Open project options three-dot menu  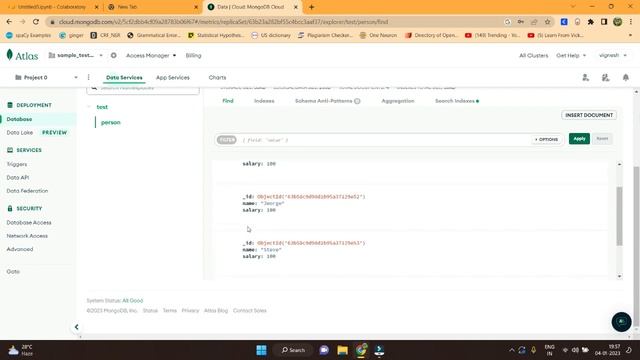click(x=89, y=77)
